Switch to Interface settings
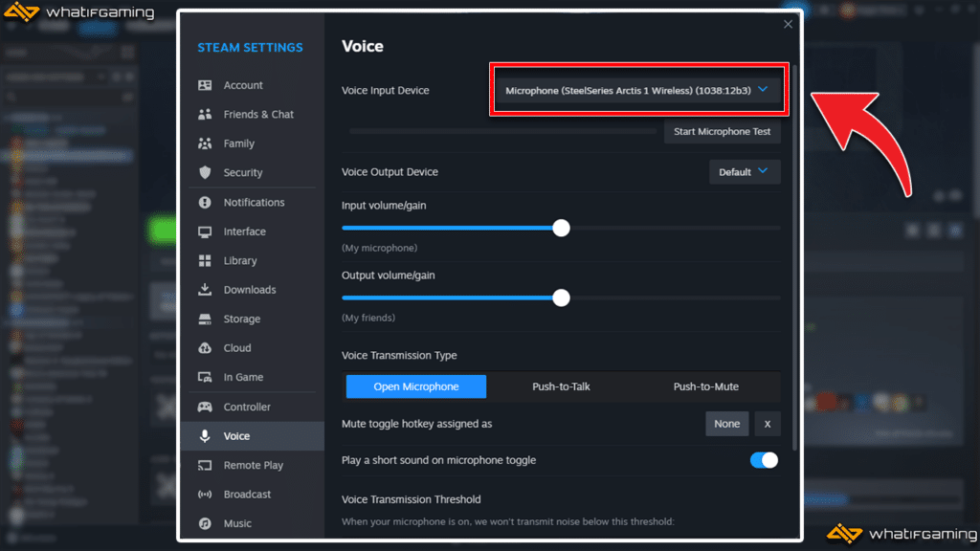 (253, 231)
